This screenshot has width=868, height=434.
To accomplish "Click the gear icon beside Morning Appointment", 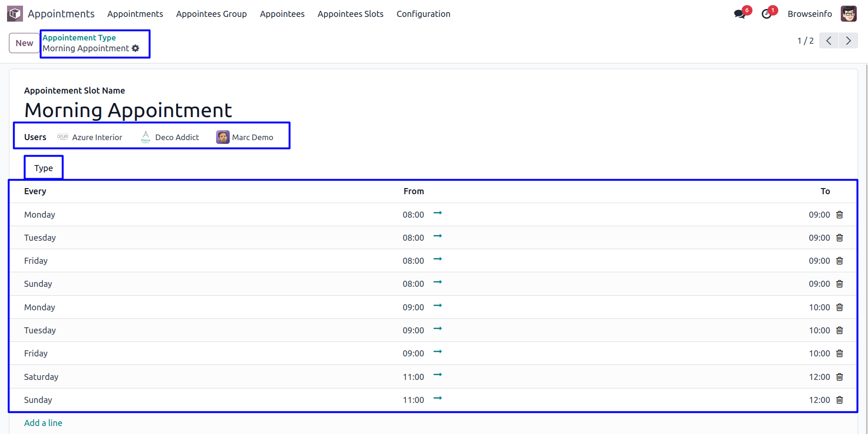I will [x=136, y=48].
